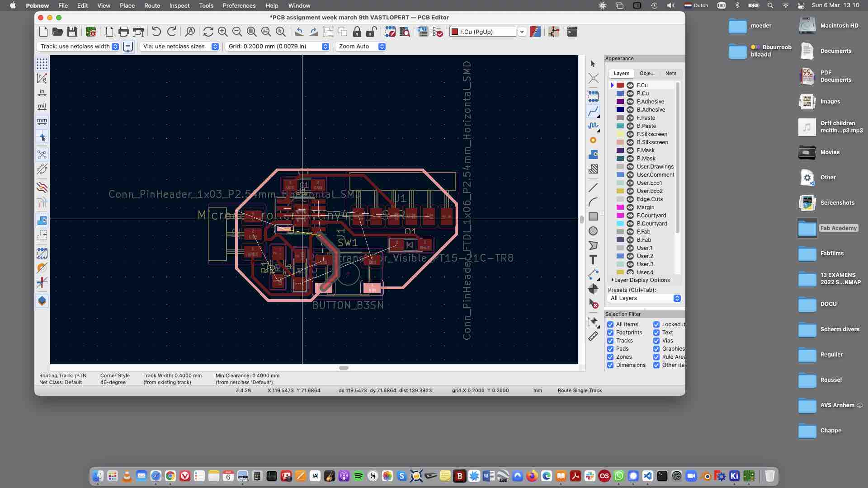Viewport: 868px width, 488px height.
Task: Open the Place menu in menu bar
Action: pyautogui.click(x=127, y=5)
